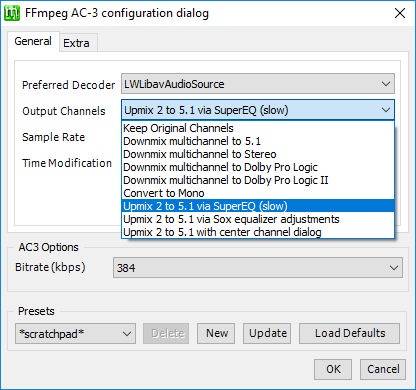Confirm with the OK button
The image size is (416, 390).
[x=333, y=369]
